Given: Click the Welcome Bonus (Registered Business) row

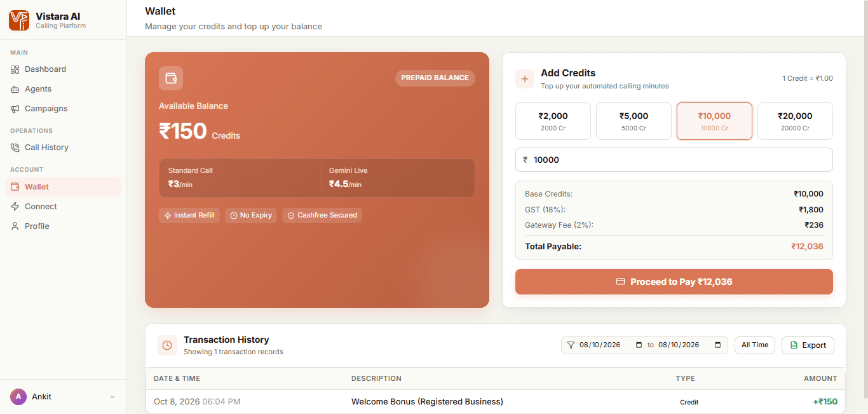Looking at the screenshot, I should pyautogui.click(x=496, y=402).
